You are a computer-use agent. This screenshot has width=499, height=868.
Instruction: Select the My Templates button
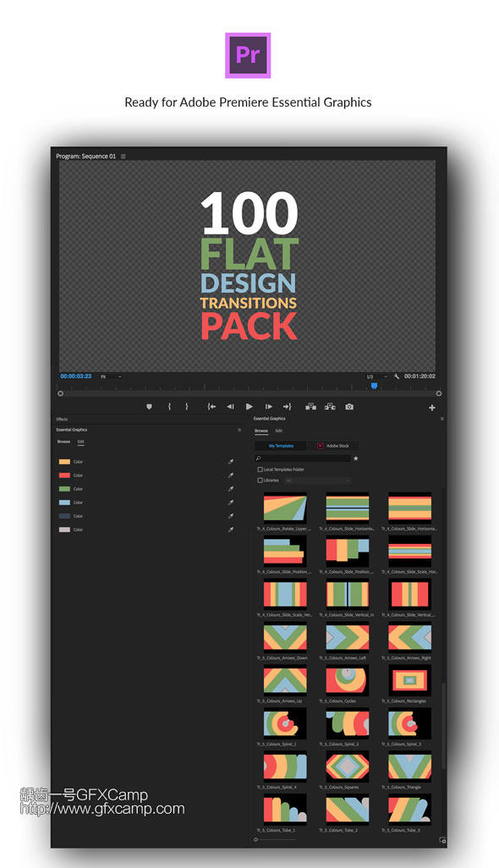click(281, 446)
